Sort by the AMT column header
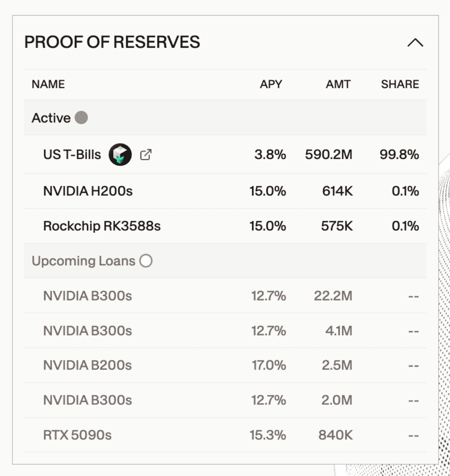 pos(338,84)
